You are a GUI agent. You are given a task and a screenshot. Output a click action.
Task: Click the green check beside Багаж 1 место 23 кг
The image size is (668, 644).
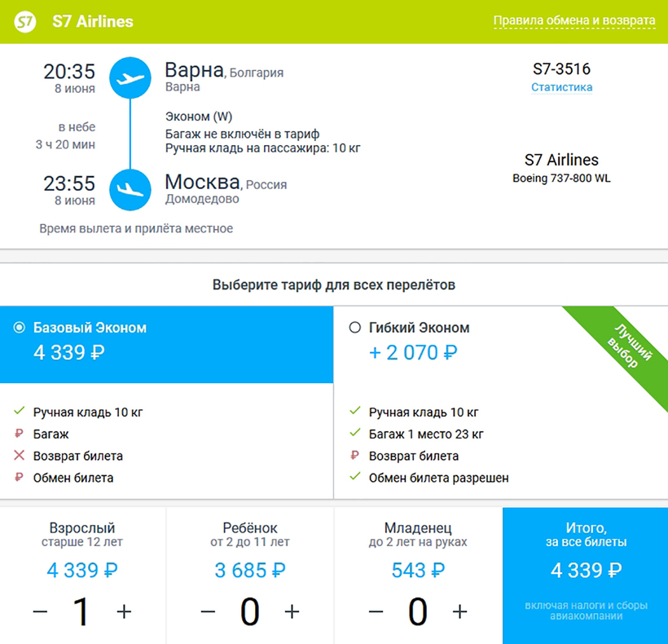click(x=355, y=433)
